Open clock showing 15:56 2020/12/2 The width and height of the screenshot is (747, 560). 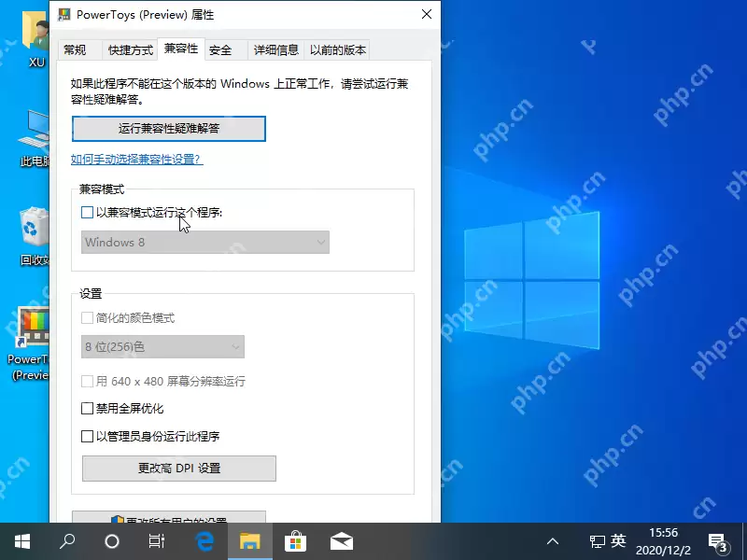click(x=663, y=541)
